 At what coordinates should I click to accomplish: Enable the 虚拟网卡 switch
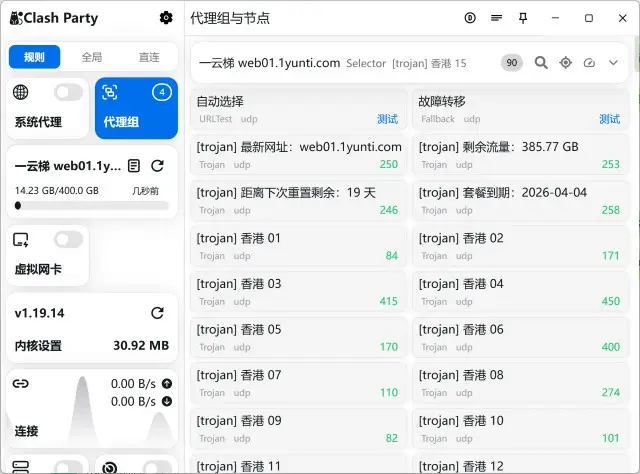pyautogui.click(x=68, y=240)
